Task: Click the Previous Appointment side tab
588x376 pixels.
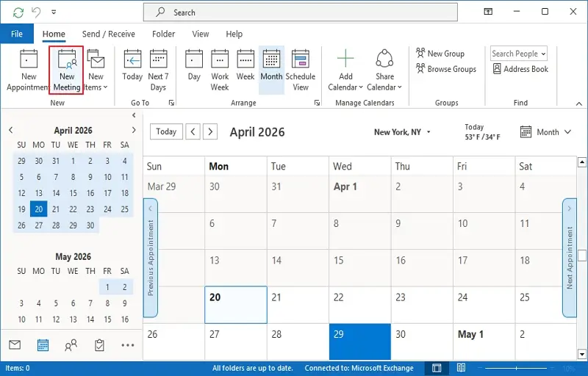Action: 151,258
